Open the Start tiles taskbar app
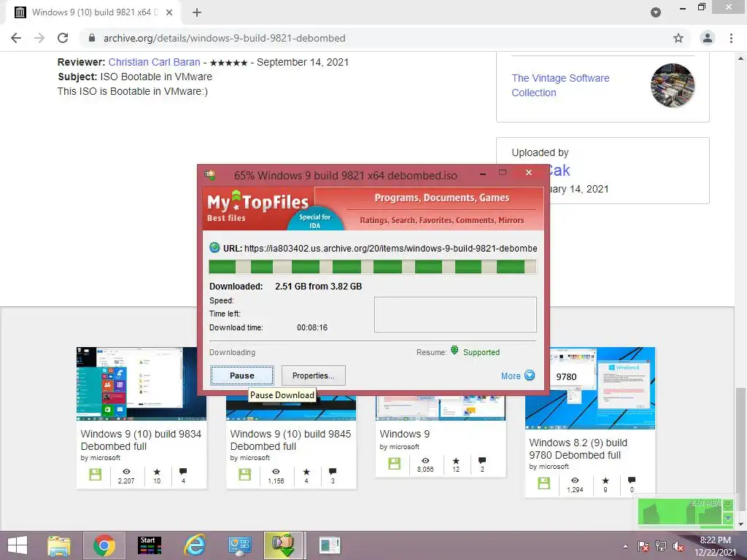747x560 pixels. pyautogui.click(x=150, y=545)
